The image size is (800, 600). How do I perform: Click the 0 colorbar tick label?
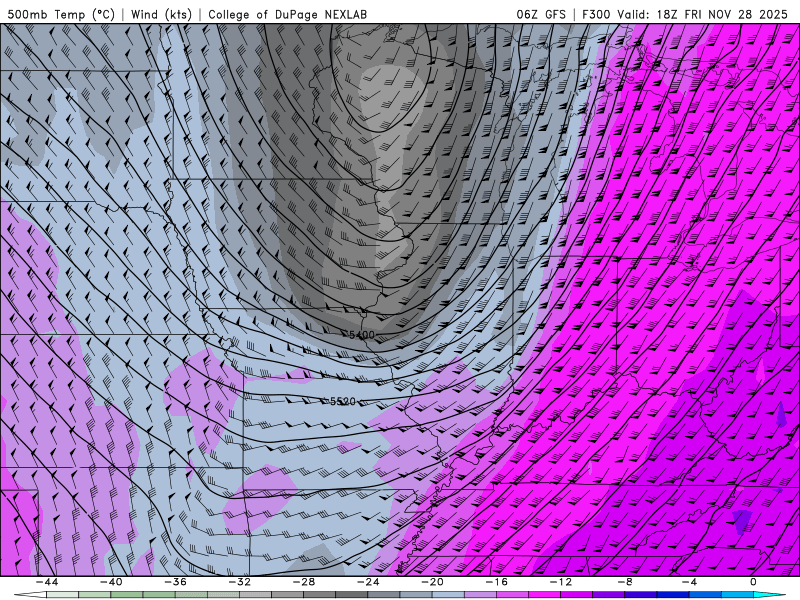(754, 582)
